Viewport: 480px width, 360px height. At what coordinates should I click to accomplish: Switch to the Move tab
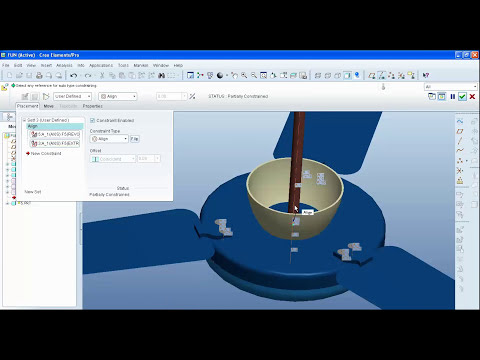[x=49, y=106]
